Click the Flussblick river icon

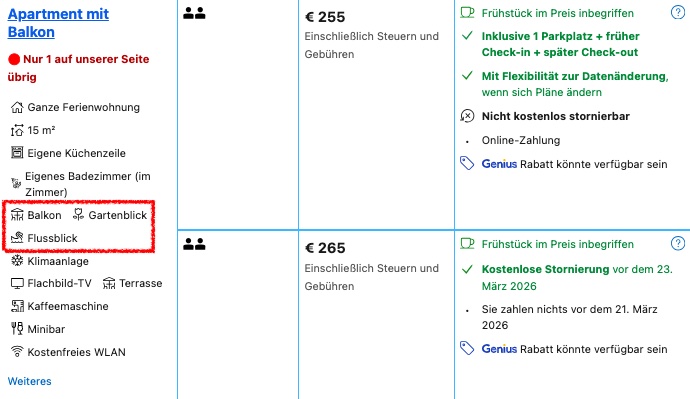coord(17,238)
